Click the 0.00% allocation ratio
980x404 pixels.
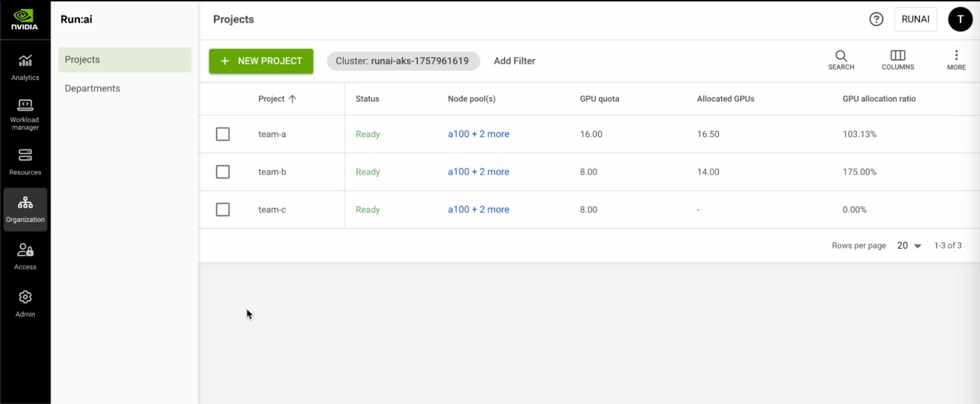point(854,210)
